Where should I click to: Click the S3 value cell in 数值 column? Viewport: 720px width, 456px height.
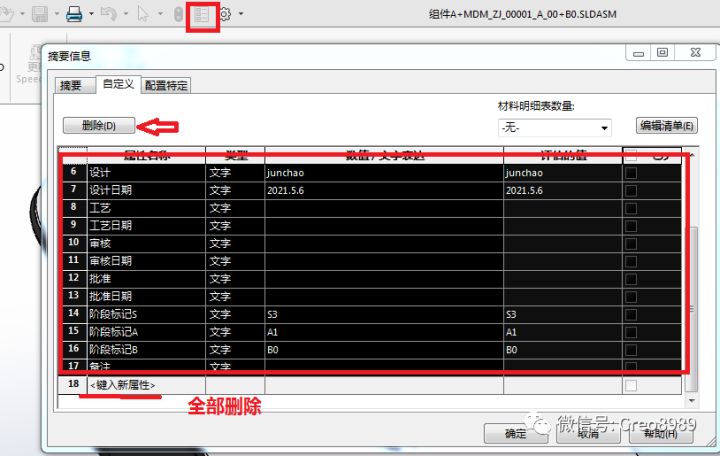[384, 314]
